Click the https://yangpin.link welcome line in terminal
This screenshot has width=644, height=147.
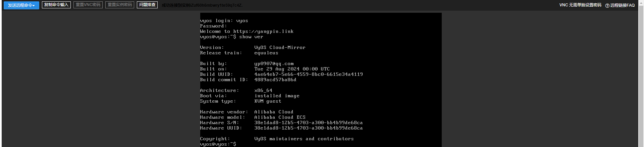click(x=247, y=31)
